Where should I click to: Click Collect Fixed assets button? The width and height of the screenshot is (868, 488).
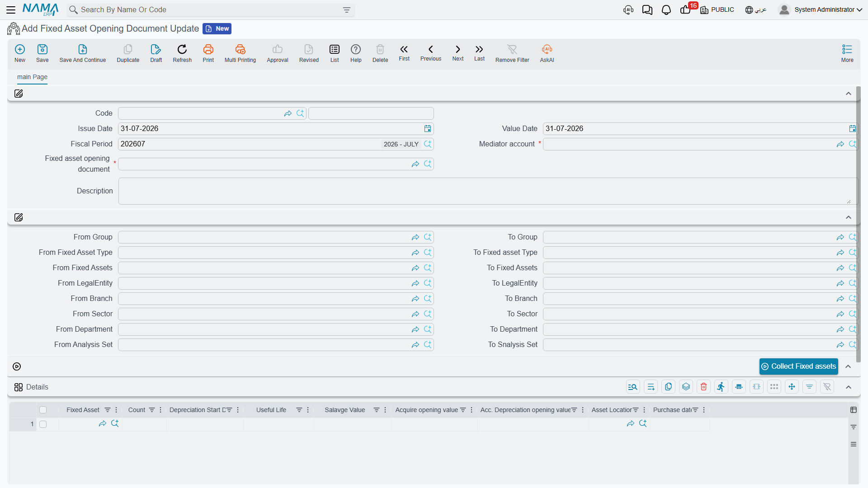tap(798, 366)
